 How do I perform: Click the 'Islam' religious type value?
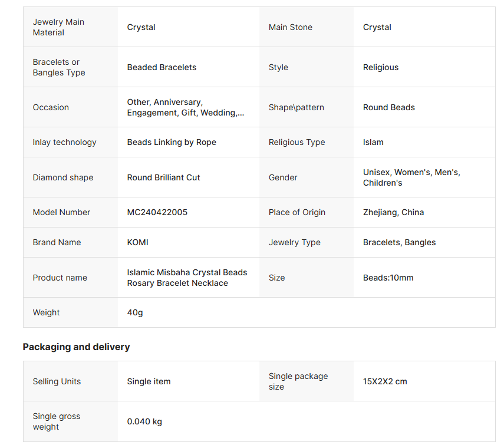[373, 142]
